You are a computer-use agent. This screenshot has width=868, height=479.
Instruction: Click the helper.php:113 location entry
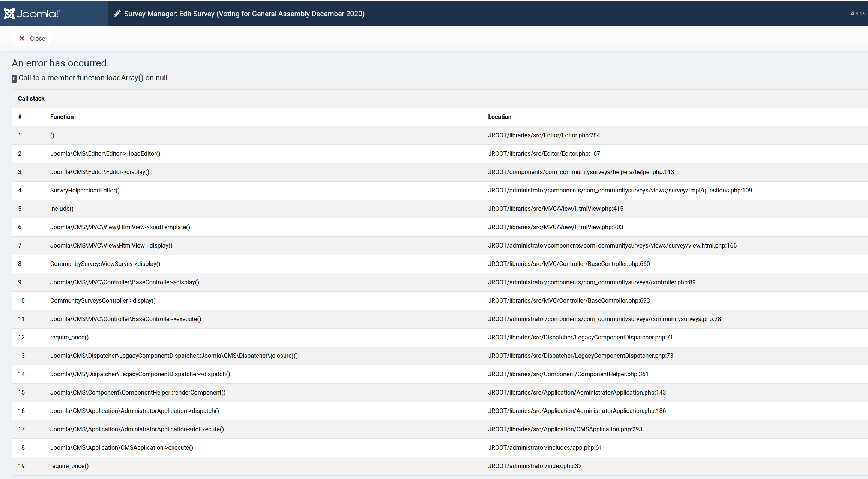pos(581,172)
